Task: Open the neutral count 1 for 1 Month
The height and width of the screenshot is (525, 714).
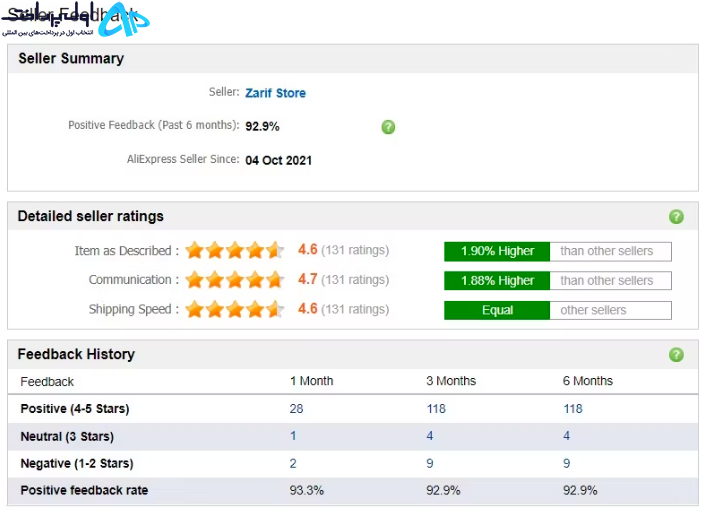Action: click(293, 436)
